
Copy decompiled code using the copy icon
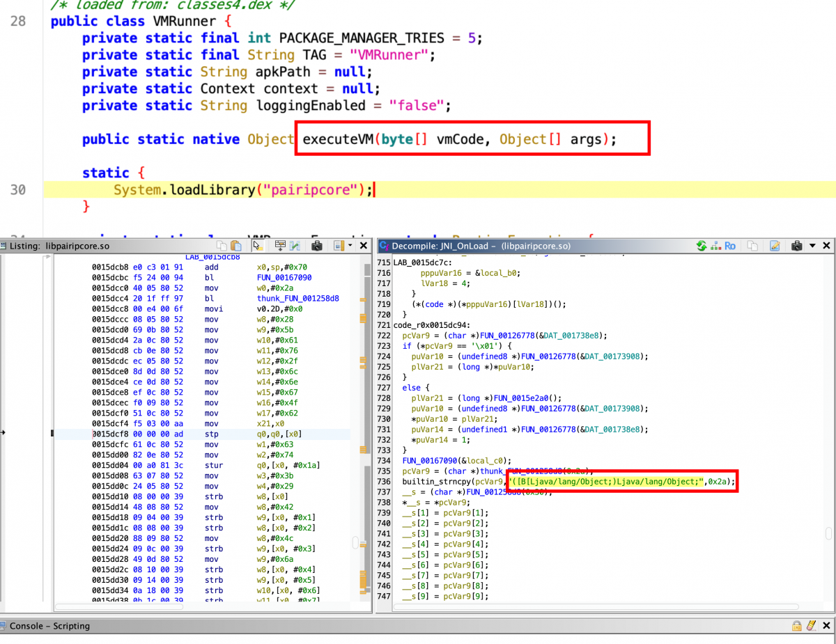[x=753, y=246]
